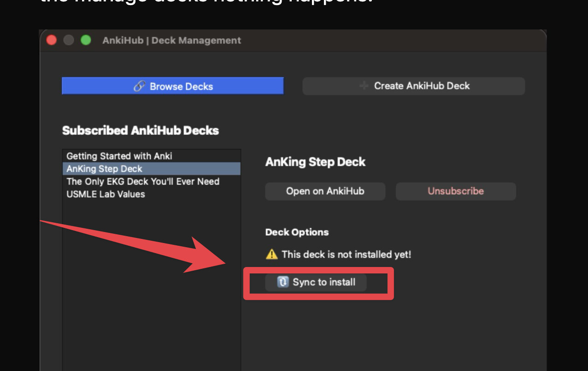
Task: Click 'This deck is not installed yet!' text
Action: [347, 254]
